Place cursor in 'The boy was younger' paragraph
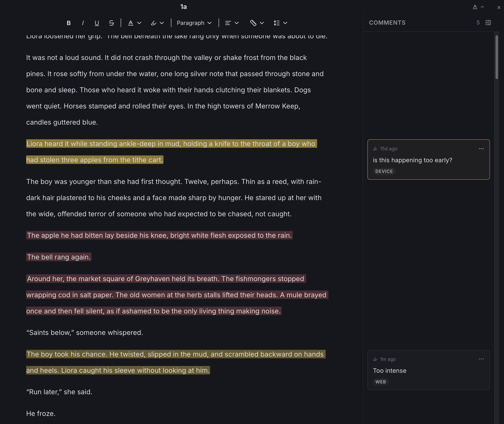This screenshot has width=504, height=424. click(x=174, y=198)
